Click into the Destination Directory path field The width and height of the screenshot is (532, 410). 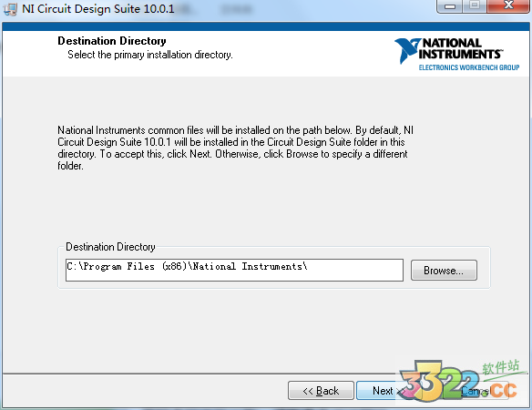(x=234, y=271)
